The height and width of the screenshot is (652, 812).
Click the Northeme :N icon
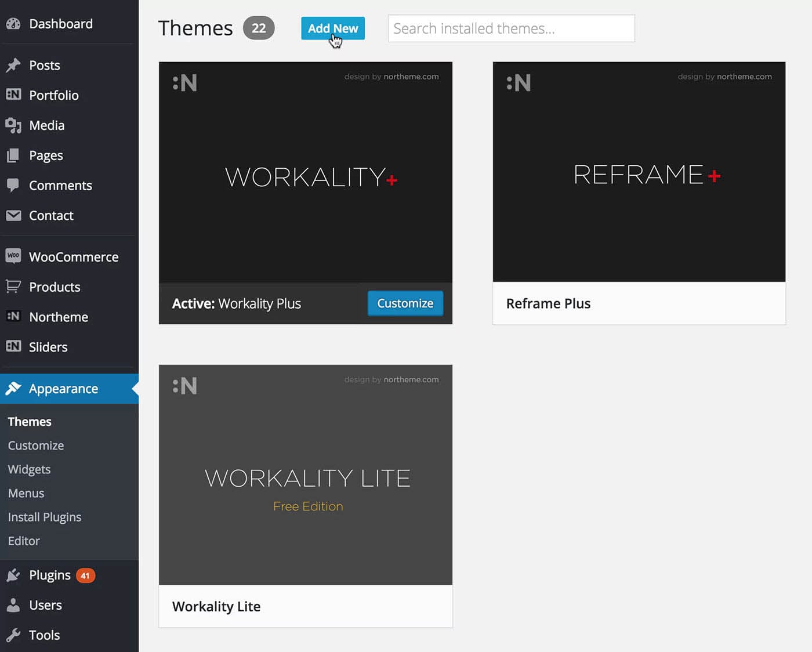point(13,316)
